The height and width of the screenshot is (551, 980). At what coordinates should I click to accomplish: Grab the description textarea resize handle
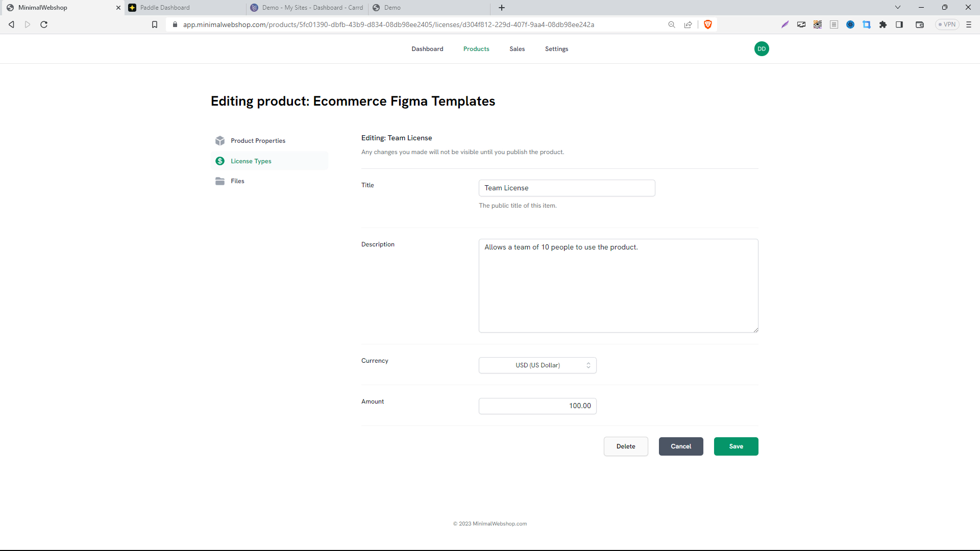[x=755, y=330]
